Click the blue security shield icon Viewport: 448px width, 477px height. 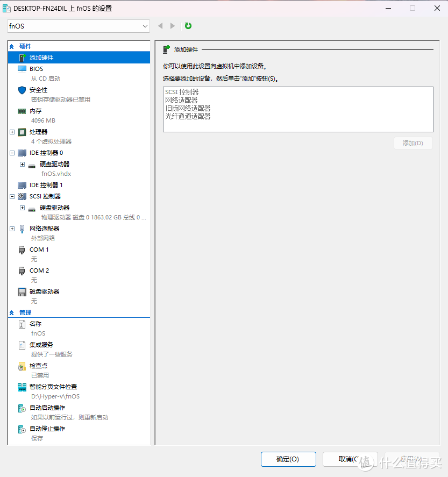pos(22,90)
